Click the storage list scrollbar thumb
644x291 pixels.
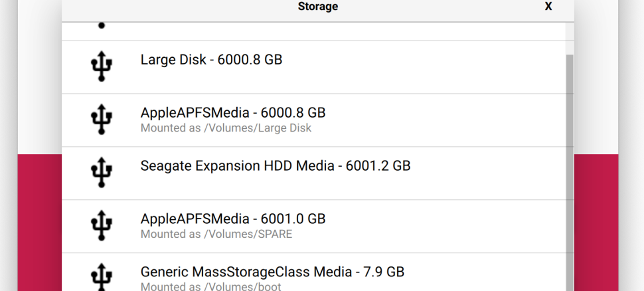570,173
